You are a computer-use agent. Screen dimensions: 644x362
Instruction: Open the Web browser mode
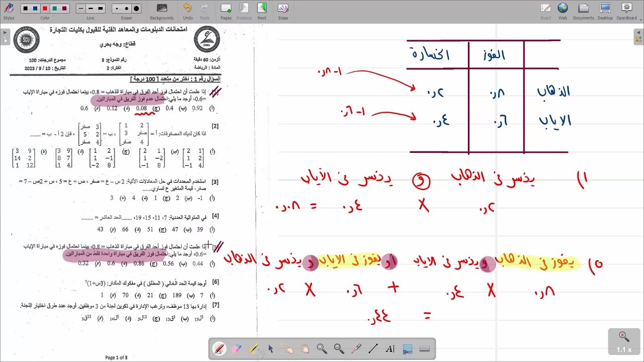tap(562, 11)
